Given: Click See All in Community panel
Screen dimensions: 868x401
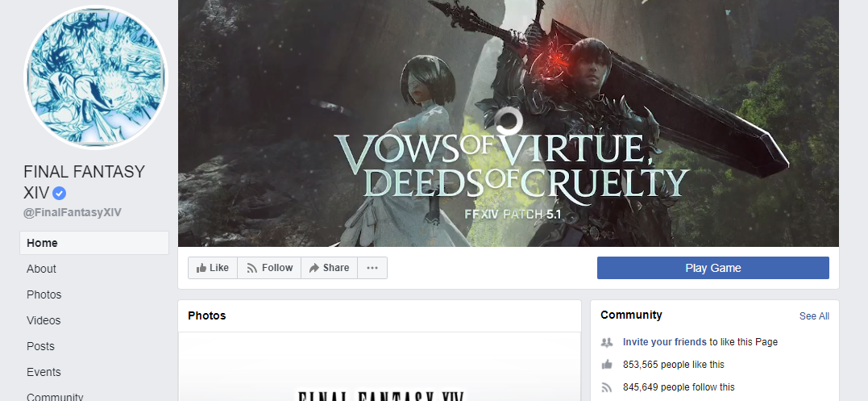Looking at the screenshot, I should click(814, 316).
